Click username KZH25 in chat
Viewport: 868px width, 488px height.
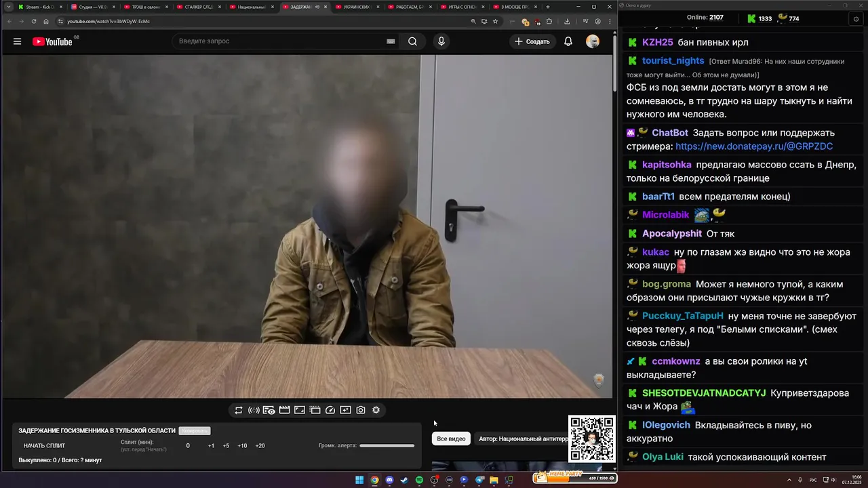coord(657,42)
